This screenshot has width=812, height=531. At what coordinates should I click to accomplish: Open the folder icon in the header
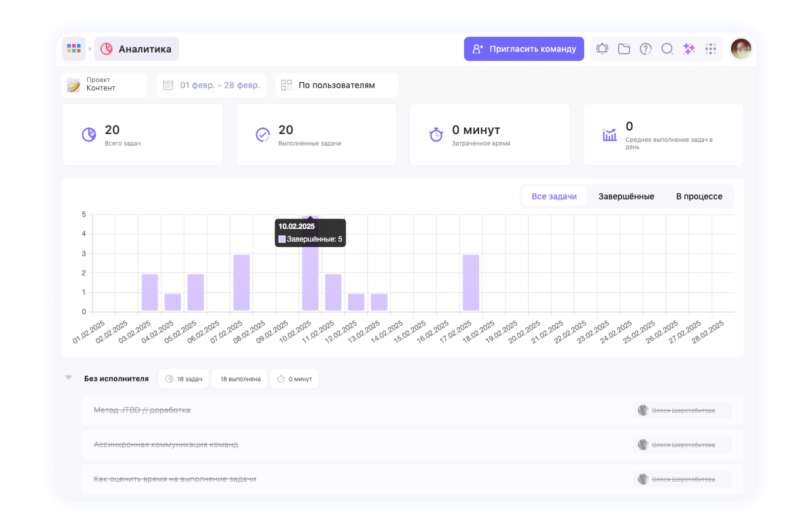pos(624,49)
